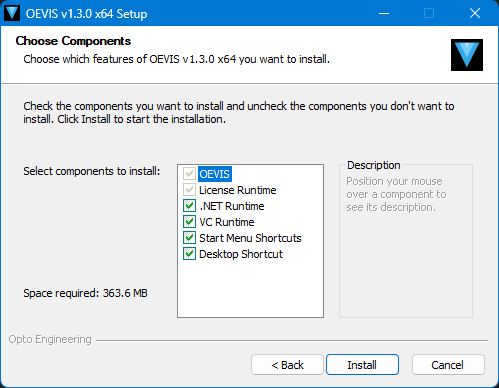The image size is (499, 388).
Task: Toggle the OEVIS component checkbox
Action: pyautogui.click(x=189, y=174)
